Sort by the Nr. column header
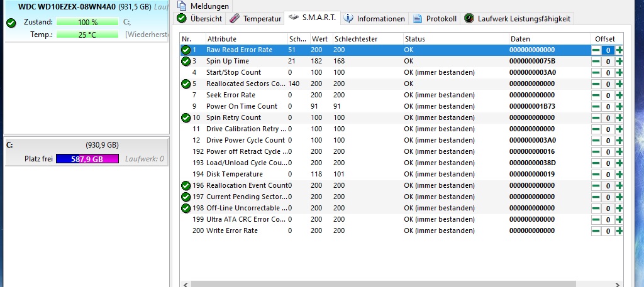 point(193,39)
